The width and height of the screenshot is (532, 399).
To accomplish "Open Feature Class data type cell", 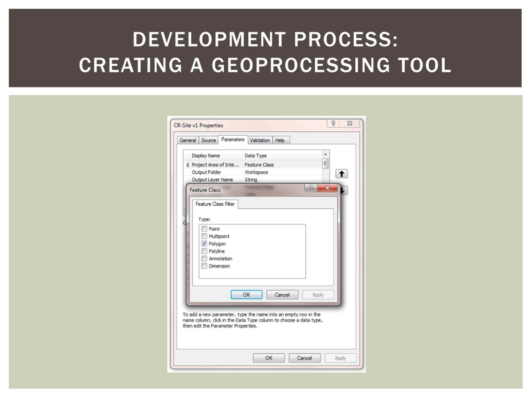I will pos(282,165).
